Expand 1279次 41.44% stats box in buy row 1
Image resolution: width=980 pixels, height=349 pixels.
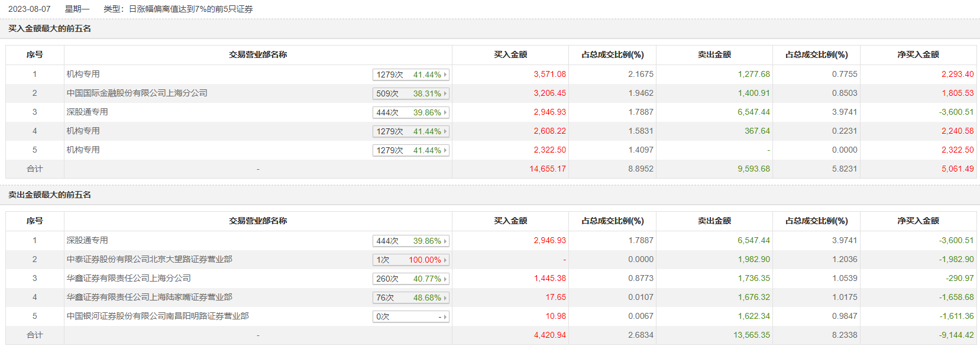410,75
